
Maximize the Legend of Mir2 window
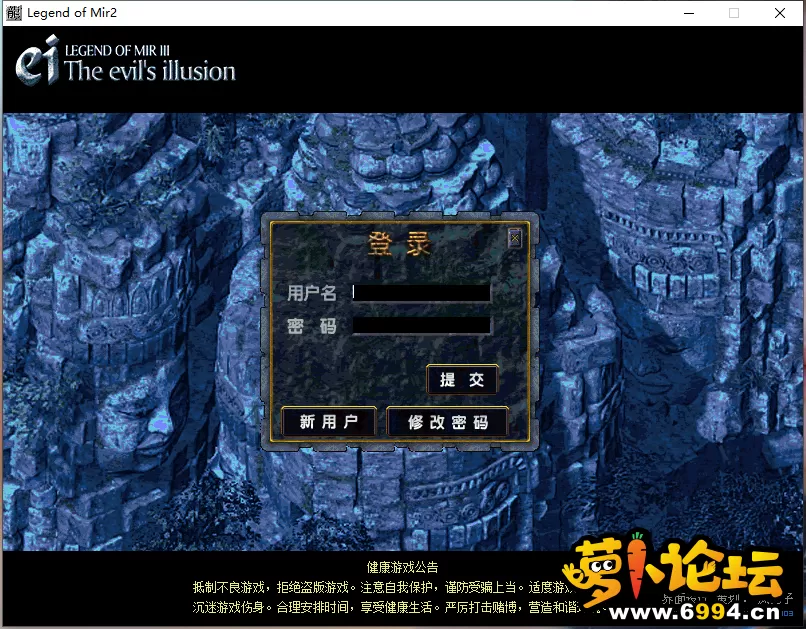[734, 13]
